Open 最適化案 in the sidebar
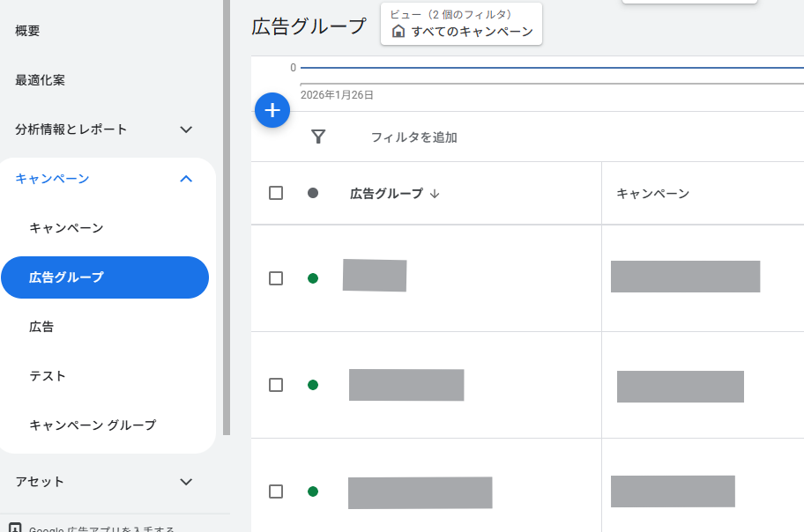This screenshot has width=804, height=532. click(40, 80)
